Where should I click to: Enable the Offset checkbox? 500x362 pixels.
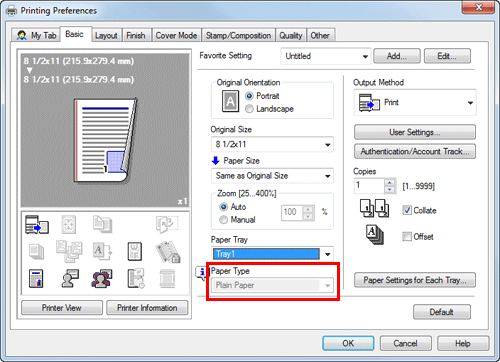tap(407, 236)
